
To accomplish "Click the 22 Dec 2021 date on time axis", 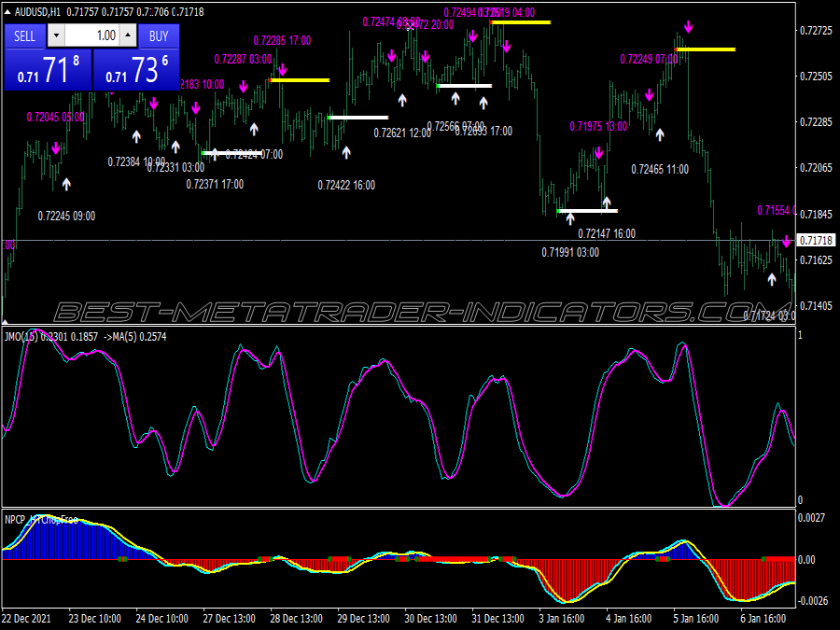I will [26, 618].
